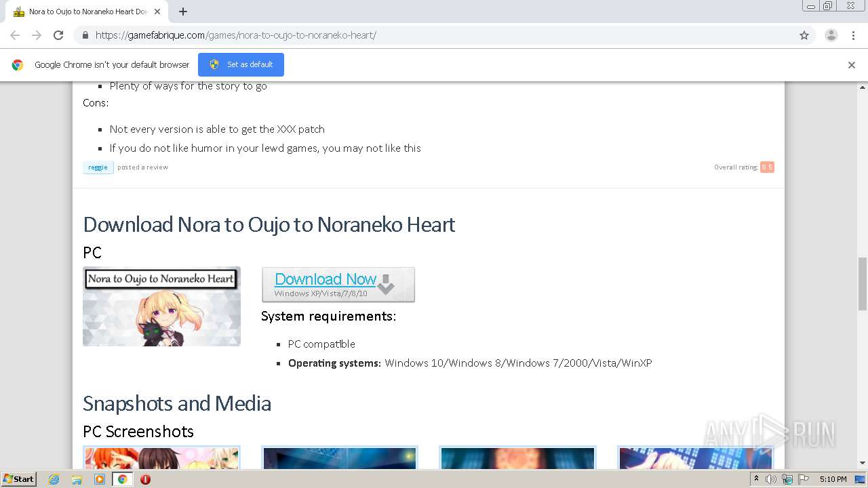Dismiss the default browser notification bar
868x488 pixels.
click(x=852, y=65)
